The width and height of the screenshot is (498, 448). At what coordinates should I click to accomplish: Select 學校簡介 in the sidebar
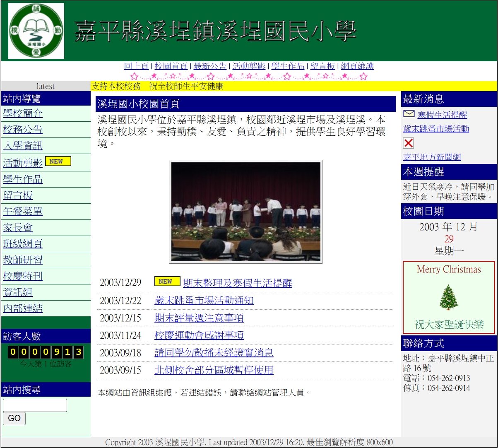coord(23,113)
